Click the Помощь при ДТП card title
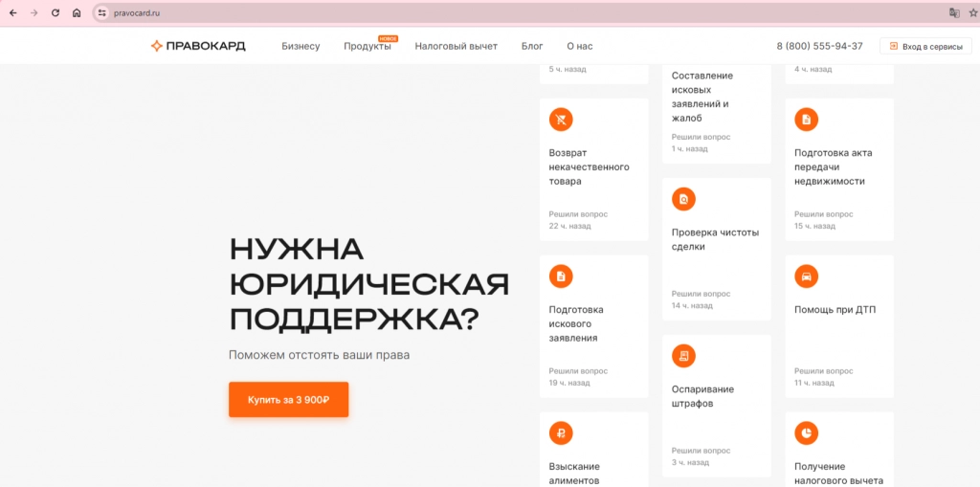The height and width of the screenshot is (487, 980). [x=835, y=309]
